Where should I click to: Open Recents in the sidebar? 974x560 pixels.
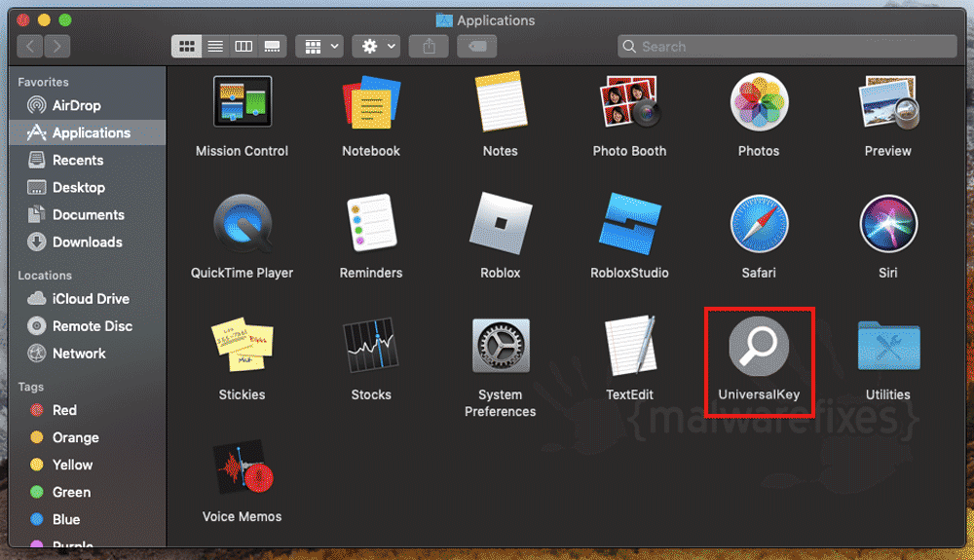(88, 160)
